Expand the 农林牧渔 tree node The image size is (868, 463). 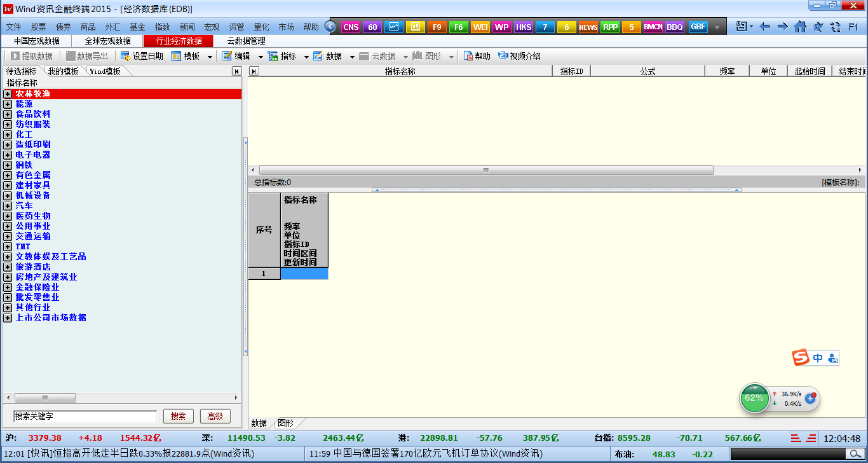click(x=8, y=94)
